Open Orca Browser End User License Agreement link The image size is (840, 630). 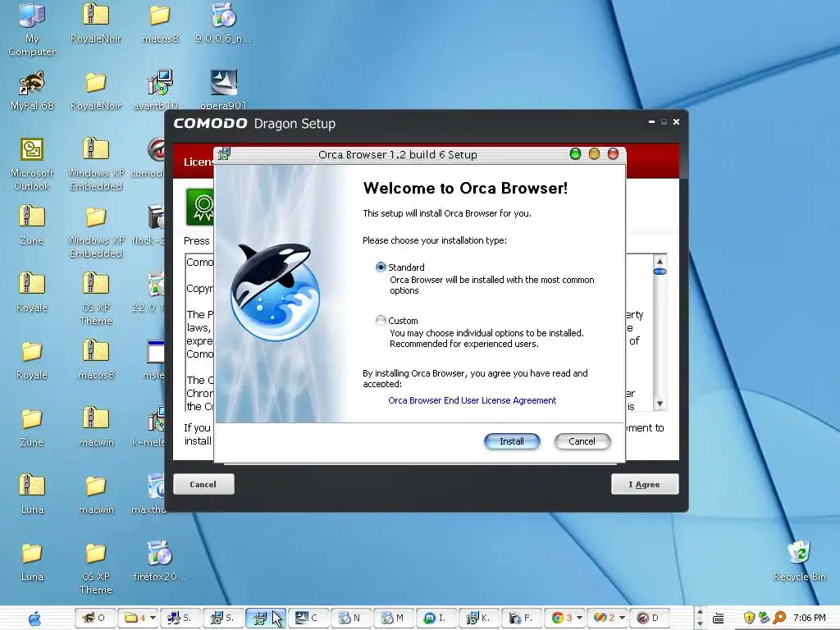click(472, 400)
